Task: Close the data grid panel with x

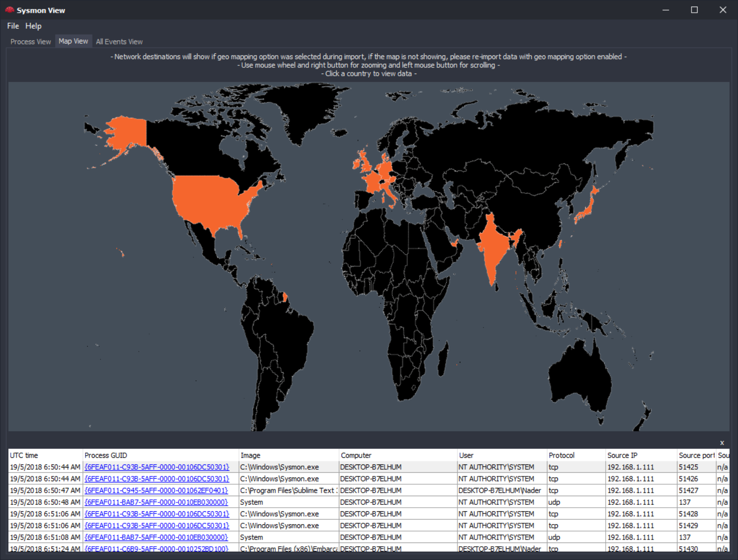Action: pyautogui.click(x=722, y=443)
